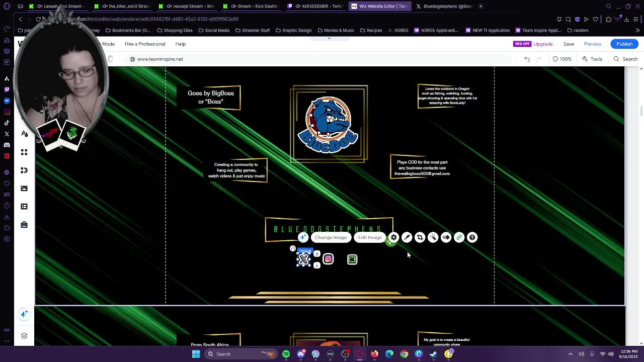The image size is (644, 362).
Task: Open the Wix Add Apps puzzle panel
Action: tap(24, 170)
